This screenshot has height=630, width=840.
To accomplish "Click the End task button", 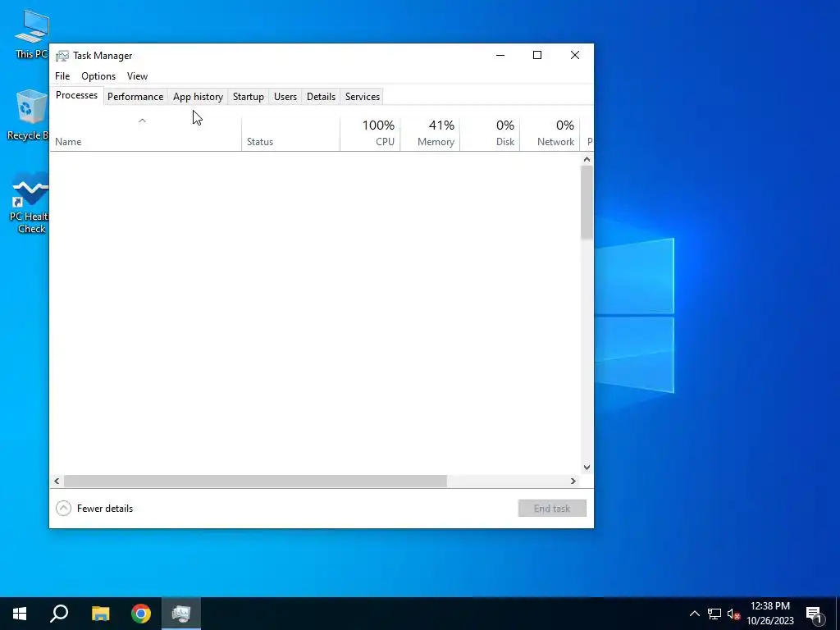I will [x=552, y=509].
